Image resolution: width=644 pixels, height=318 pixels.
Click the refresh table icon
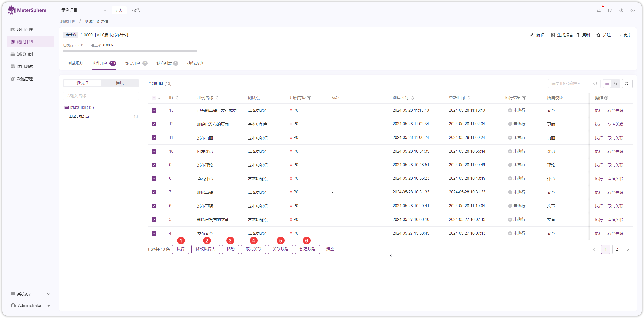(627, 84)
